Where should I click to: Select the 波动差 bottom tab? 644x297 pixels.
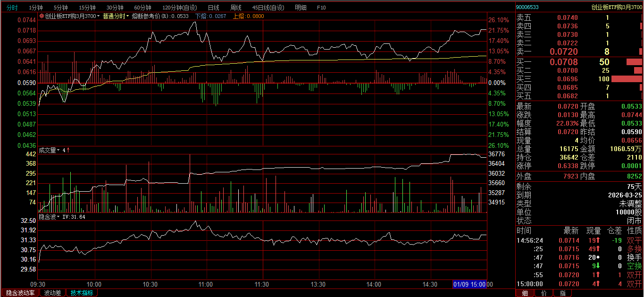(52, 293)
